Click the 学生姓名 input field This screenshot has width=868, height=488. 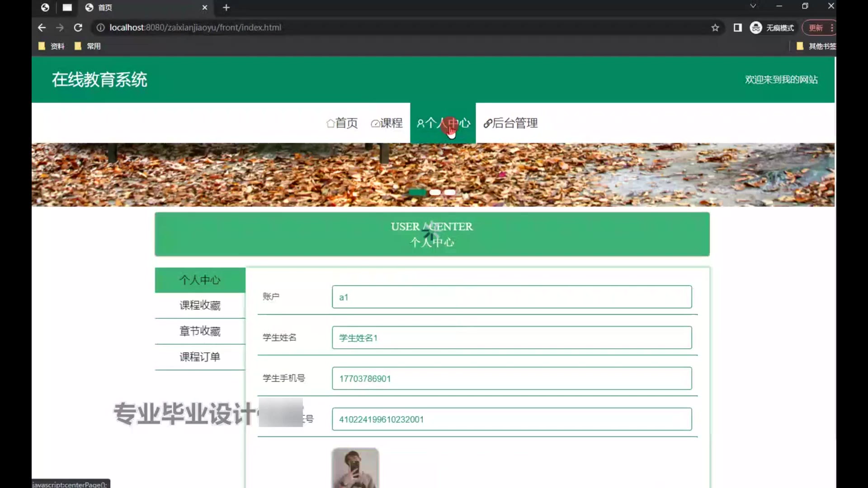pyautogui.click(x=512, y=338)
